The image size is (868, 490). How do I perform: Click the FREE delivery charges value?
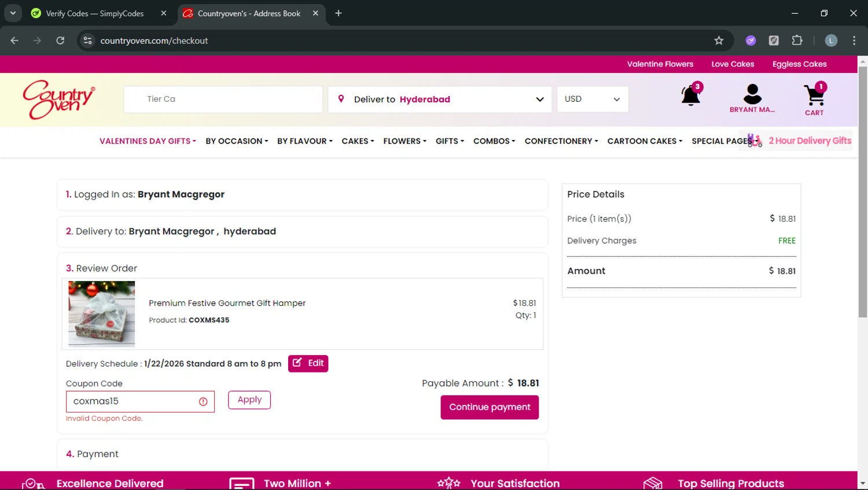[786, 241]
